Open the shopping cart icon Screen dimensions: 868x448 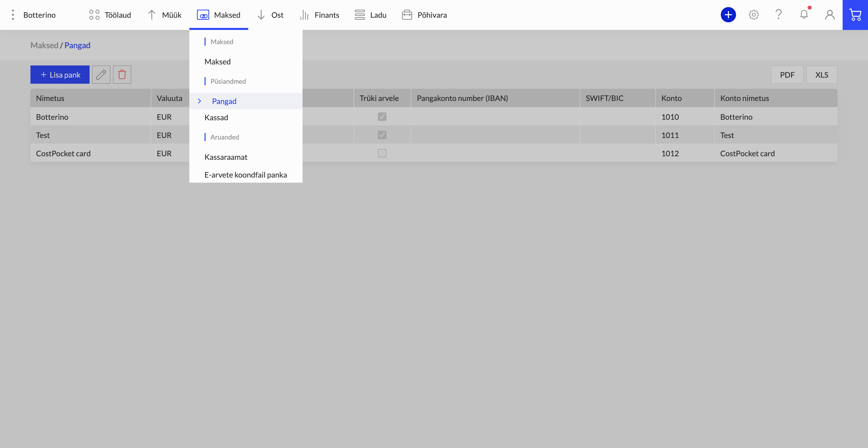pyautogui.click(x=855, y=15)
